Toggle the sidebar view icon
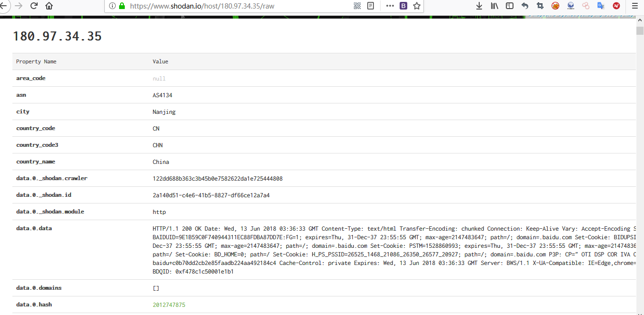 (x=509, y=5)
